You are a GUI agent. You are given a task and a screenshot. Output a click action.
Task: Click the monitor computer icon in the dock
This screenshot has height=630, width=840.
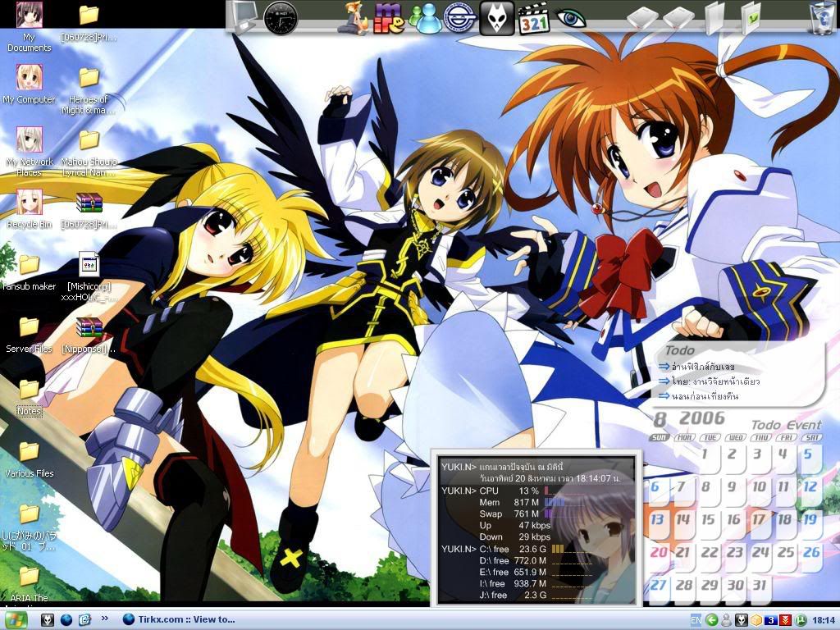click(x=244, y=18)
